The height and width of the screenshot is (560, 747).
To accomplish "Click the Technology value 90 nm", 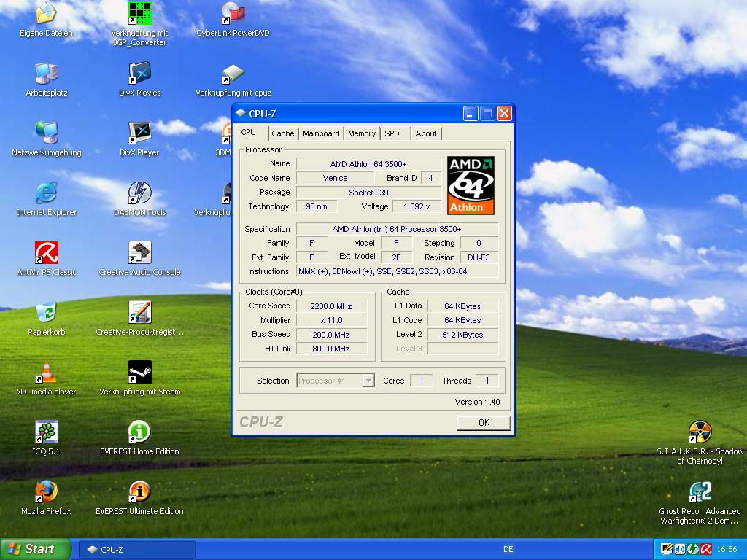I will pos(317,206).
